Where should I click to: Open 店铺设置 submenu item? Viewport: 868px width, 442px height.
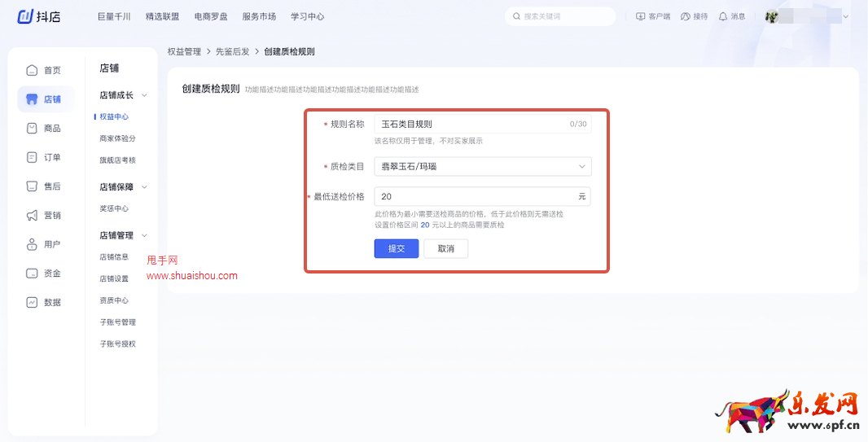point(114,279)
